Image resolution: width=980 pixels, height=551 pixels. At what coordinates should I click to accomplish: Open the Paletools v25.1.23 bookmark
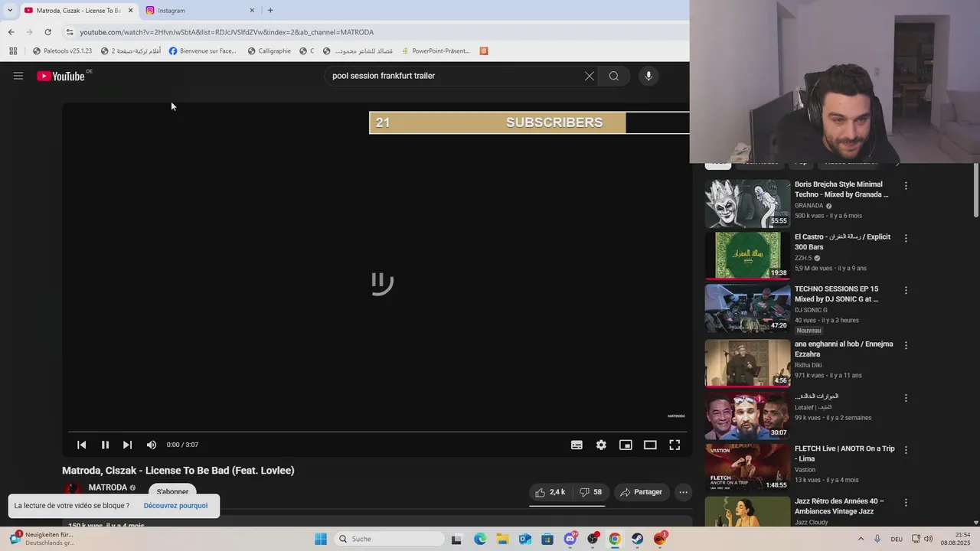62,51
